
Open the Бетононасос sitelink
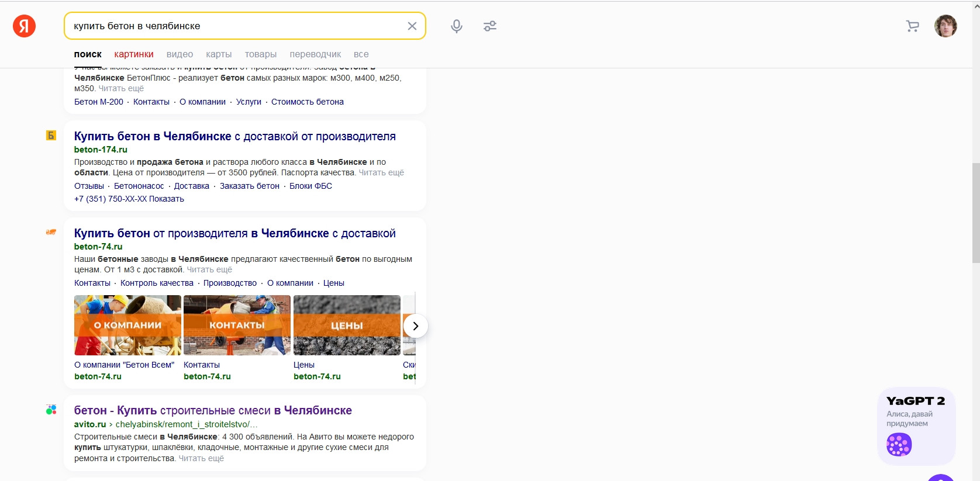tap(139, 186)
